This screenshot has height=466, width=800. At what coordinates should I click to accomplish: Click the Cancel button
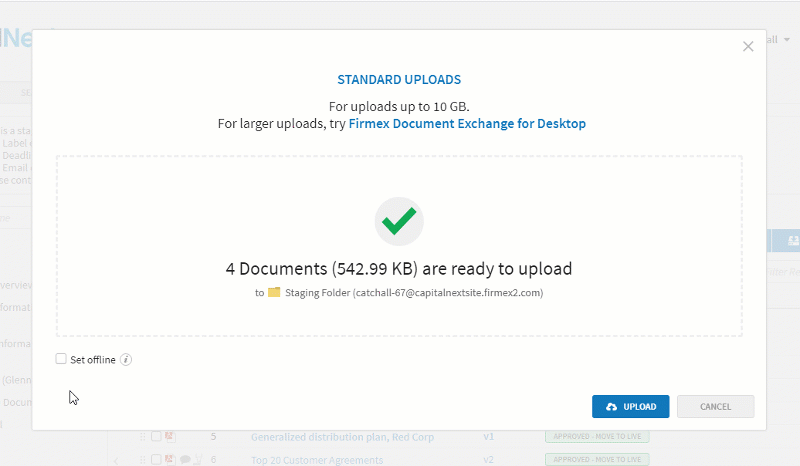click(715, 407)
